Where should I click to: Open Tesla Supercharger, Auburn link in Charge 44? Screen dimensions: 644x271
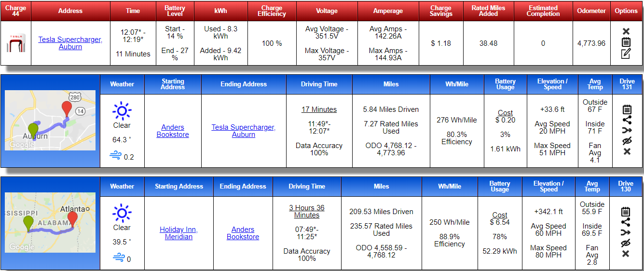tap(70, 43)
